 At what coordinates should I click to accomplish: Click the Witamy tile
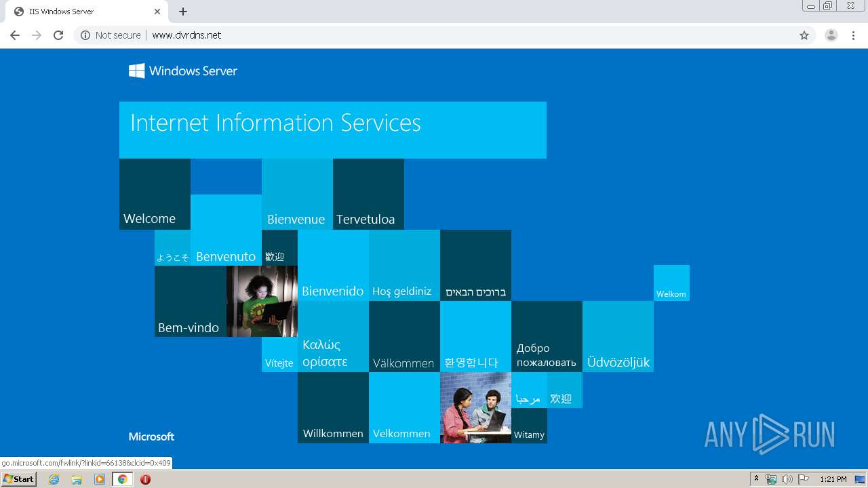pos(529,426)
